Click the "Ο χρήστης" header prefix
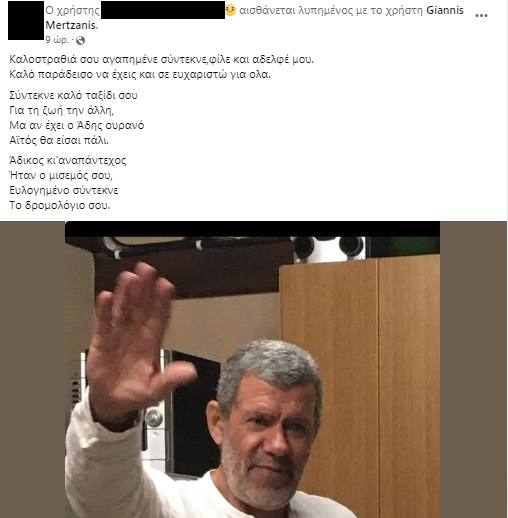 72,11
